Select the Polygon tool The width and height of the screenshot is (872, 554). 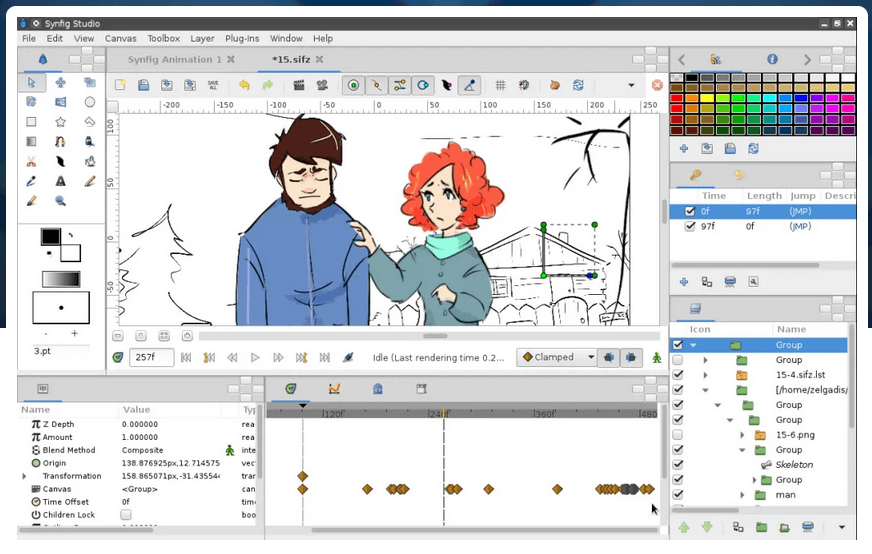(x=90, y=122)
